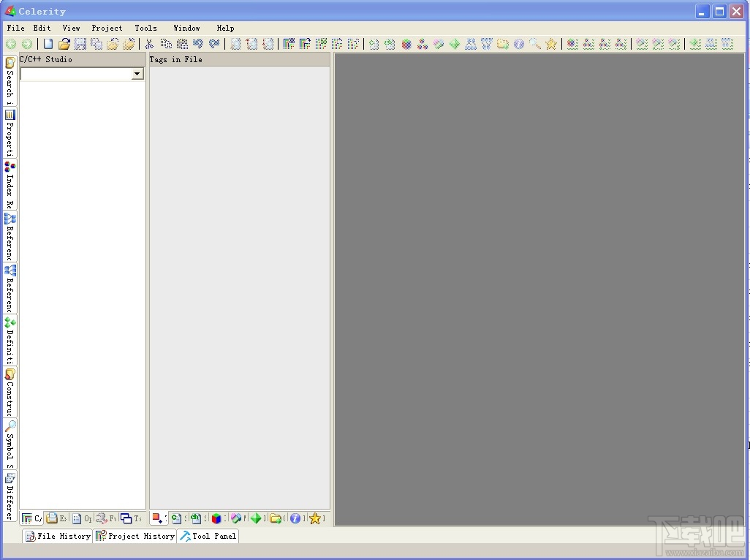The width and height of the screenshot is (750, 560).
Task: Open the Help menu
Action: pos(225,28)
